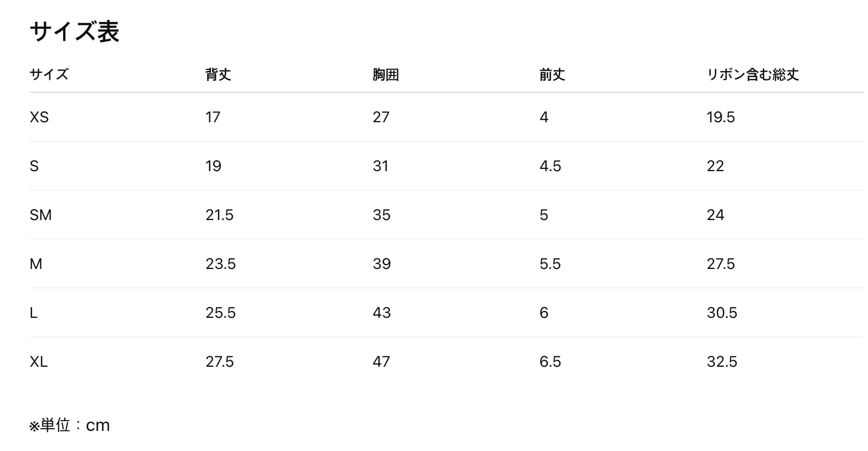Image resolution: width=868 pixels, height=451 pixels.
Task: Click the サイズ column header
Action: click(x=49, y=74)
